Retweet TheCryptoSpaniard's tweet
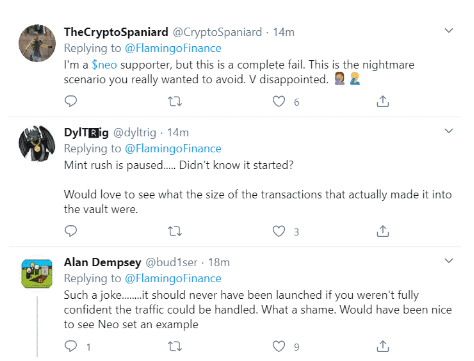The image size is (474, 361). pyautogui.click(x=175, y=101)
